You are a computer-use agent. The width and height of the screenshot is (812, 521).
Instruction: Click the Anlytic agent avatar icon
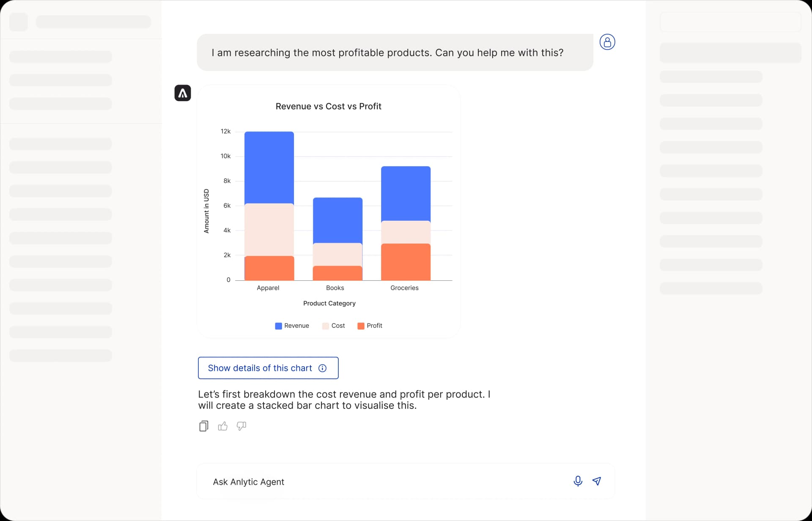(x=182, y=93)
